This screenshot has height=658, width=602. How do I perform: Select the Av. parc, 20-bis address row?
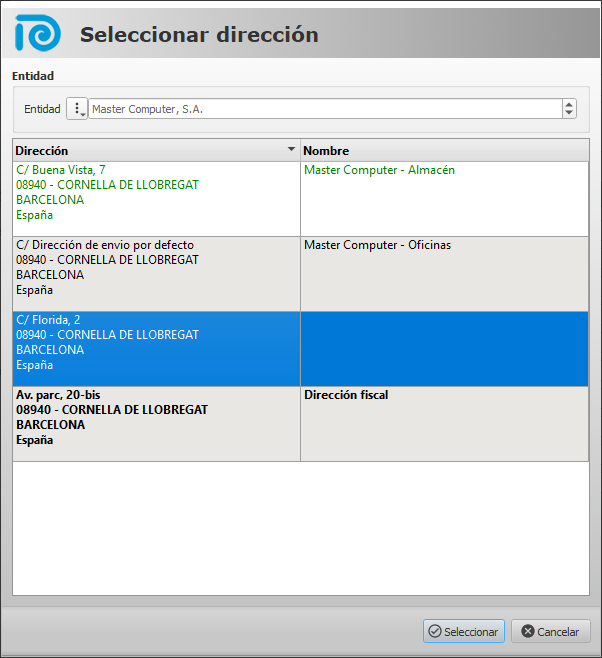coord(156,417)
